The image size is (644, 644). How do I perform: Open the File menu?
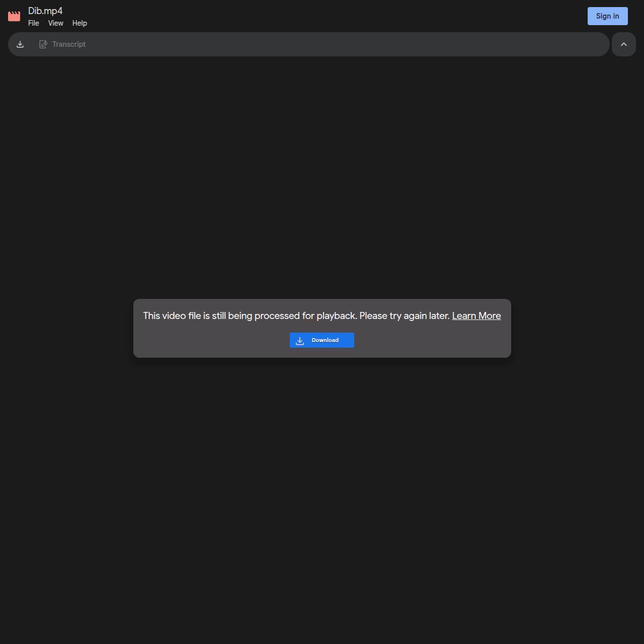point(34,23)
